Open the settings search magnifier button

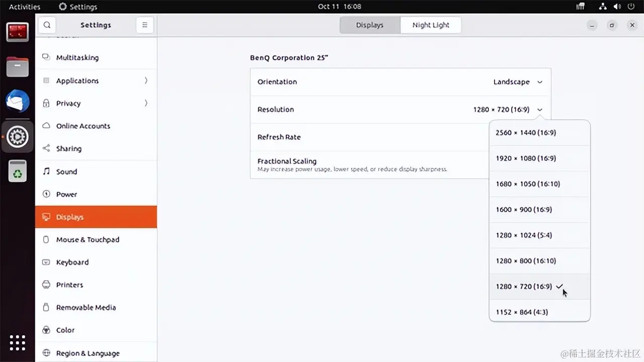(47, 25)
